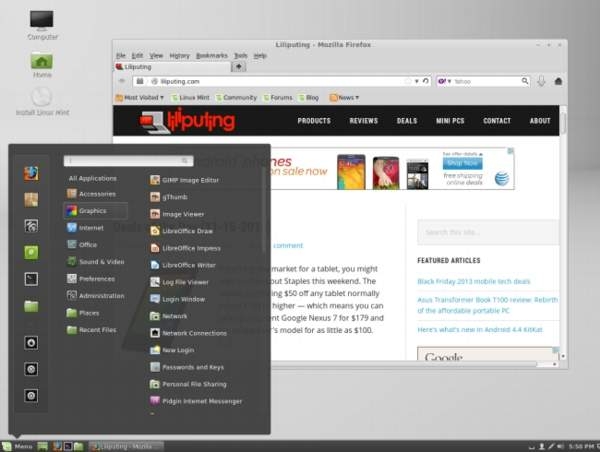The image size is (600, 452).
Task: Open Image Viewer application
Action: point(177,214)
